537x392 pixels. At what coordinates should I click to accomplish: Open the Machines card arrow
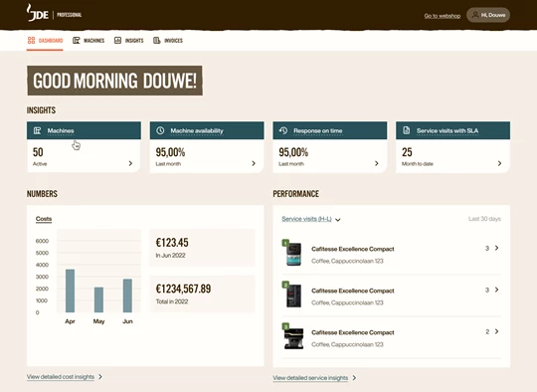[130, 163]
